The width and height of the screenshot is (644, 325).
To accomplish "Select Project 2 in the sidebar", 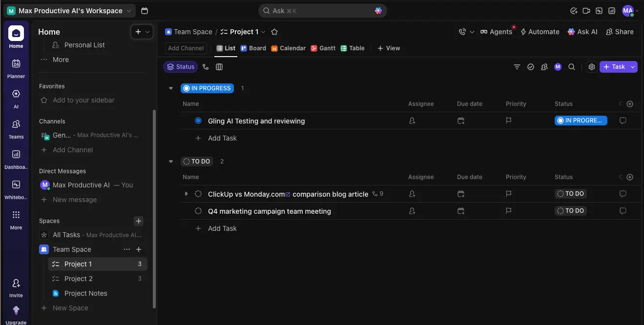I will coord(78,279).
